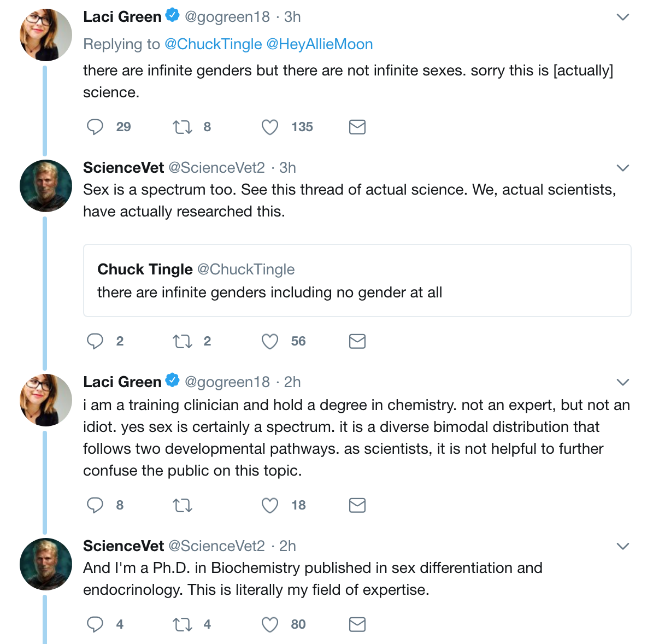Retweet ScienceVet's 'Sex is a spectrum' tweet
The image size is (659, 644).
click(x=183, y=341)
